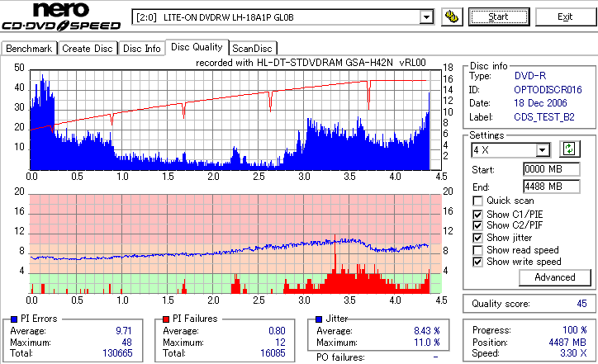
Task: Click the disc label CDS_TEST_B2
Action: click(544, 117)
